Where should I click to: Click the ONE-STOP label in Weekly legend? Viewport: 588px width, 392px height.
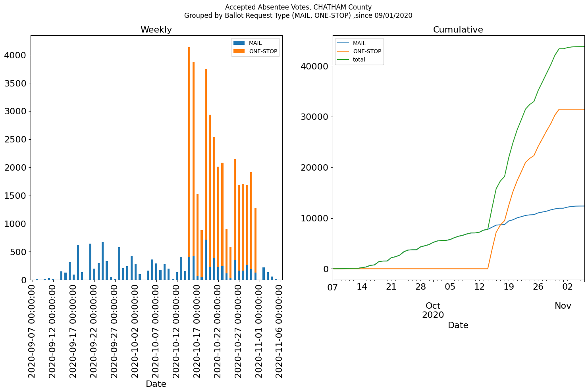click(263, 51)
